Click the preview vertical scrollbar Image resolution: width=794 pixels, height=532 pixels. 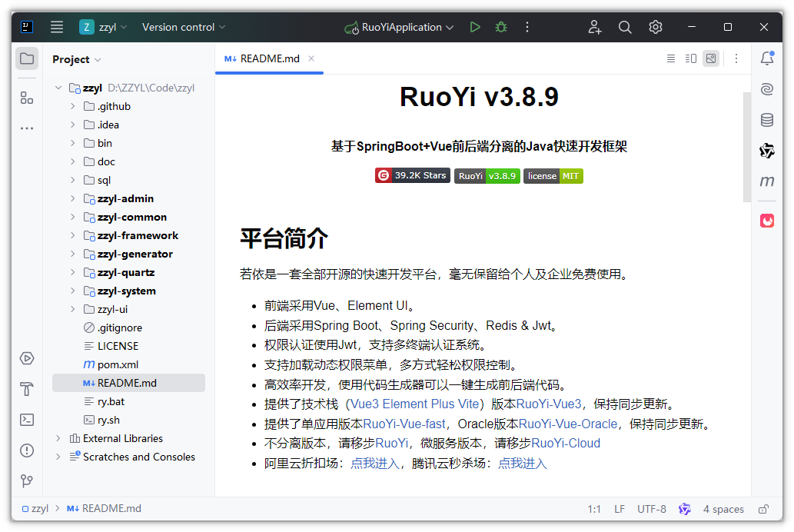[x=746, y=147]
